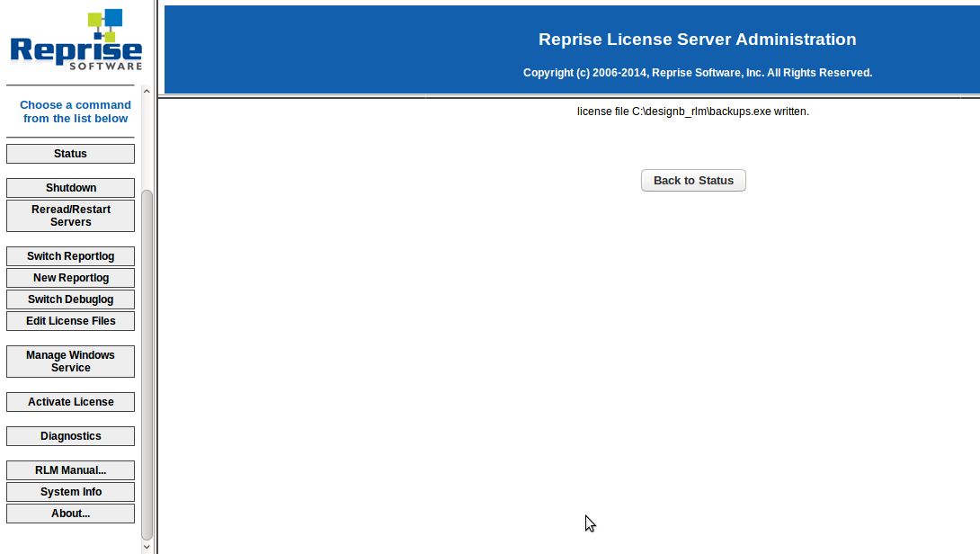The width and height of the screenshot is (980, 554).
Task: Click Back to Status button
Action: point(693,181)
